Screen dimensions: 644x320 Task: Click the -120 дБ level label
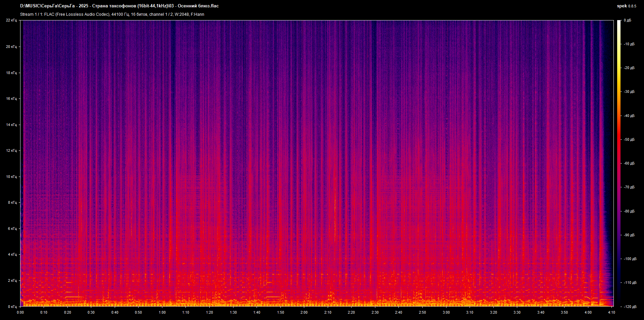(630, 307)
